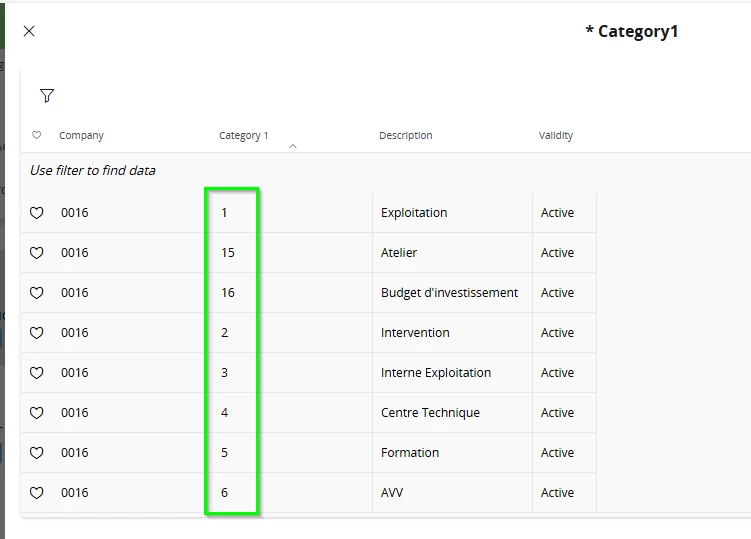The image size is (751, 539).
Task: Mark Intervention row as favorite
Action: pyautogui.click(x=37, y=333)
